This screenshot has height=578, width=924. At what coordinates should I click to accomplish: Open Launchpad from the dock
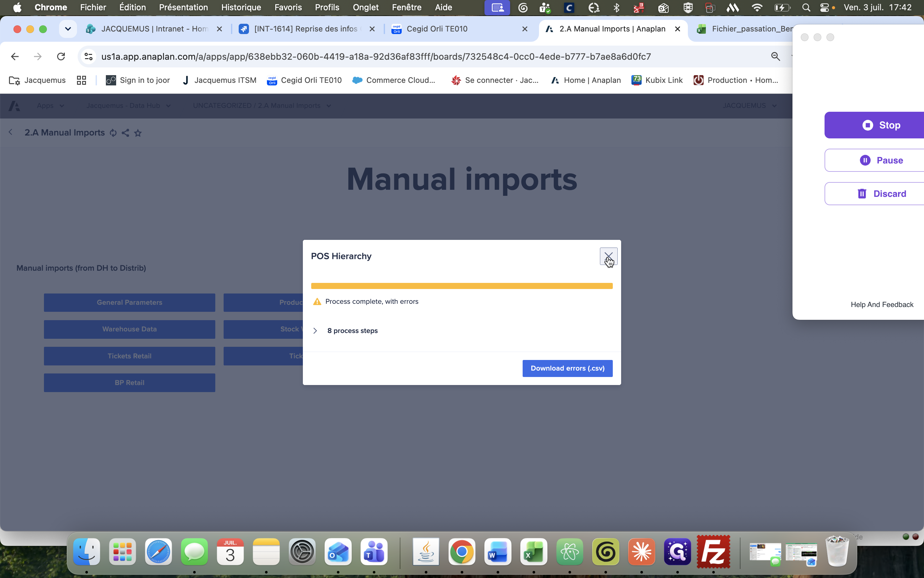click(123, 552)
